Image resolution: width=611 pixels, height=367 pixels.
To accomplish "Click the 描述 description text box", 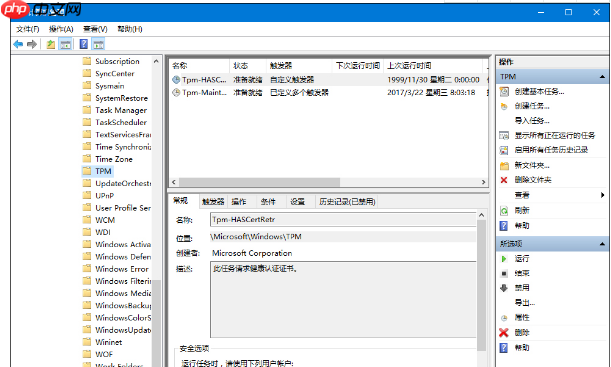I will point(343,300).
